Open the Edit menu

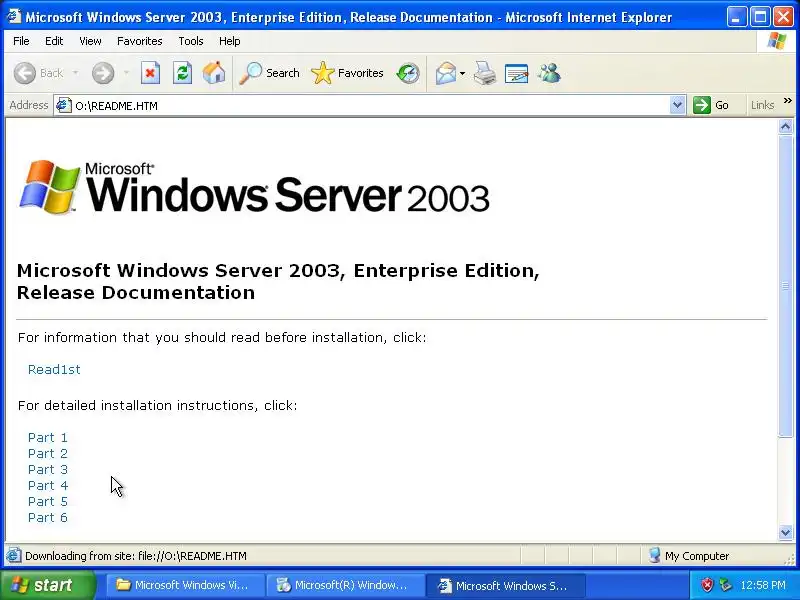pos(54,41)
